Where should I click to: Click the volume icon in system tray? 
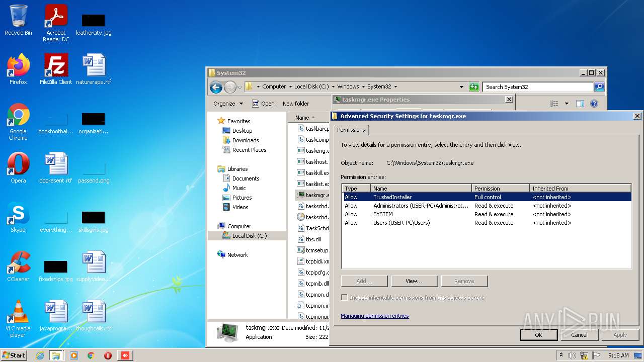[572, 355]
